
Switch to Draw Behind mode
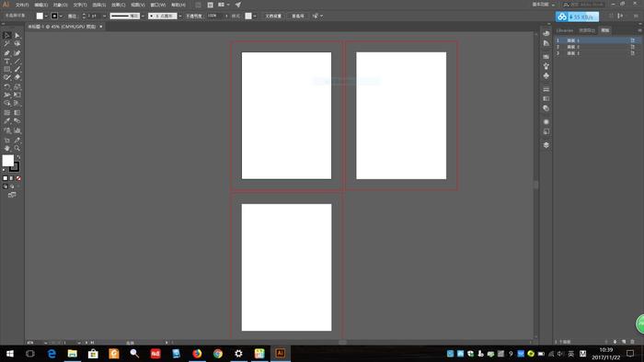tap(12, 187)
